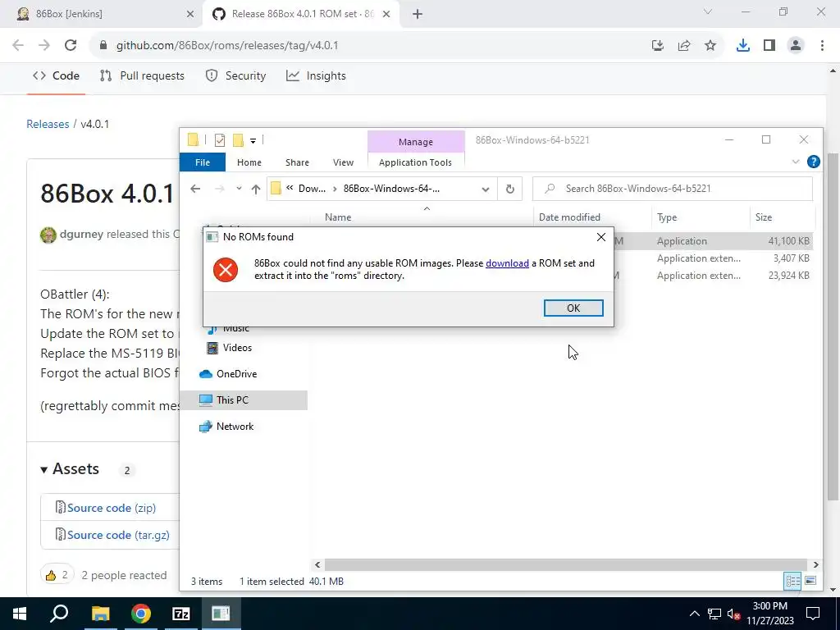Follow the Releases breadcrumb link
840x630 pixels.
click(x=48, y=124)
